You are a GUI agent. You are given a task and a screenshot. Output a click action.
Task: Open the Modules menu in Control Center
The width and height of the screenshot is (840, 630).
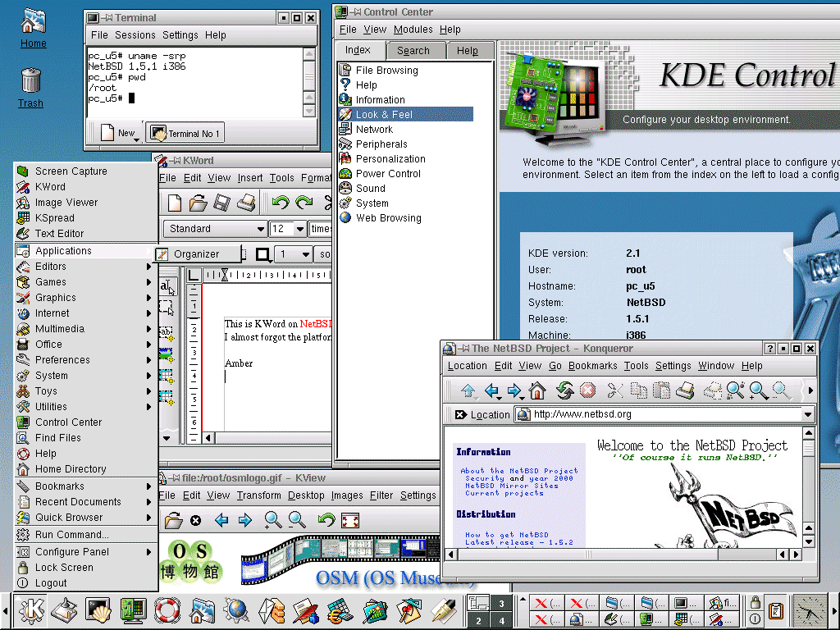tap(413, 30)
